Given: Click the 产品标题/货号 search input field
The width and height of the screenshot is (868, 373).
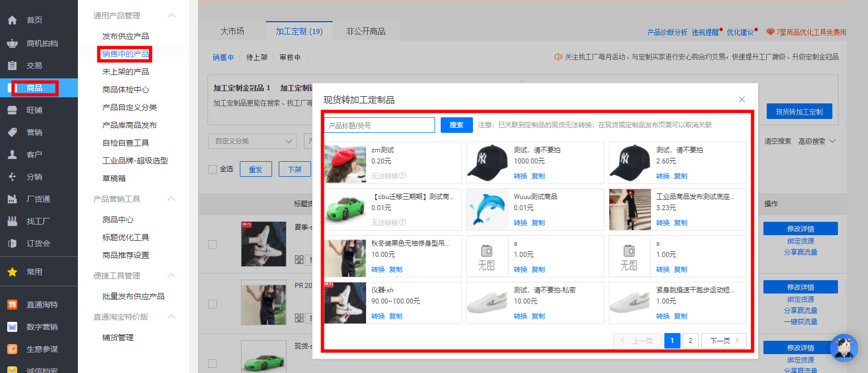Looking at the screenshot, I should pos(379,125).
